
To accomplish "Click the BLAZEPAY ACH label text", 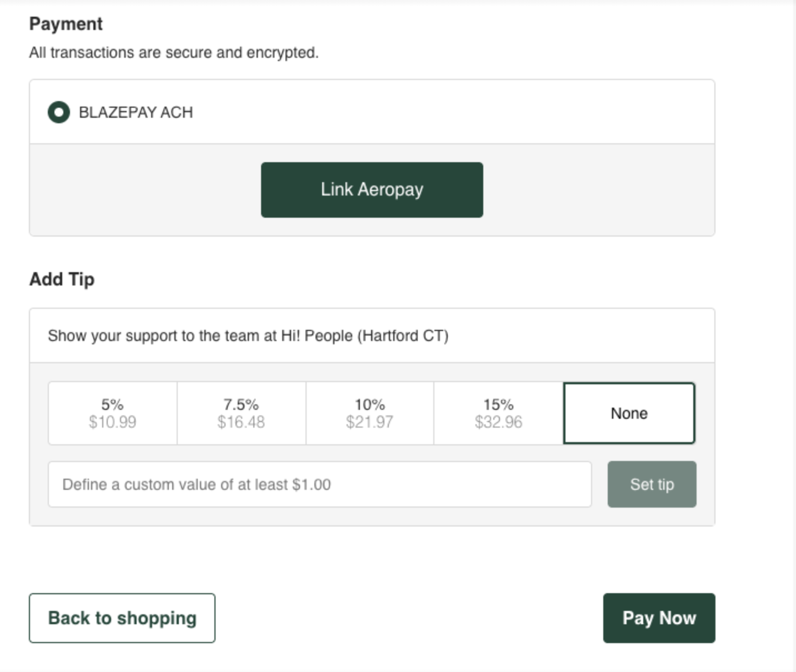I will pyautogui.click(x=136, y=112).
